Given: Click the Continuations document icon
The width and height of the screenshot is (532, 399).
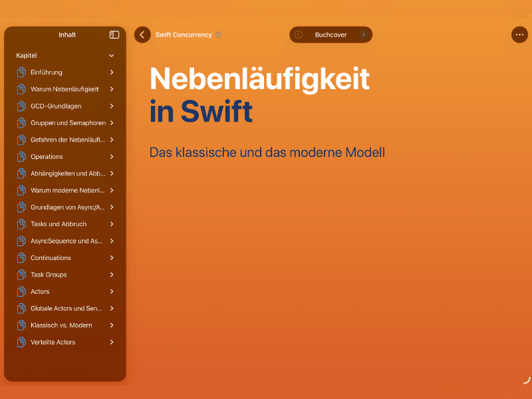Looking at the screenshot, I should 21,258.
